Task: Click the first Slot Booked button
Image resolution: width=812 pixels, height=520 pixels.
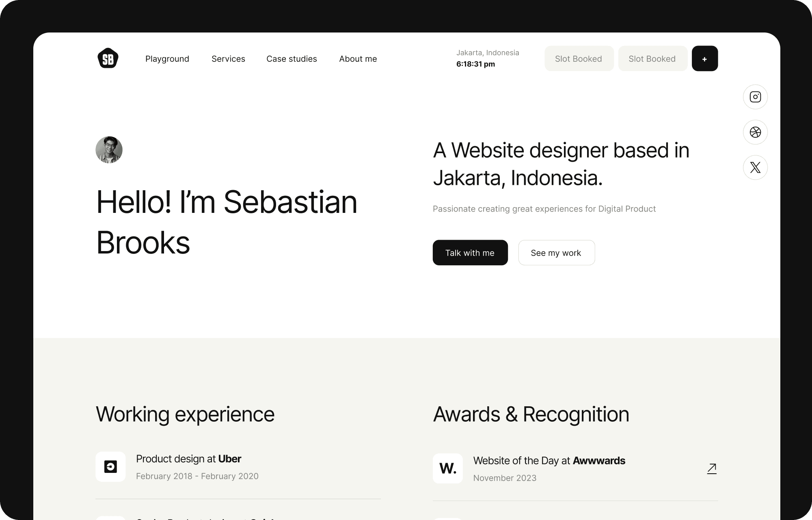Action: [x=579, y=58]
